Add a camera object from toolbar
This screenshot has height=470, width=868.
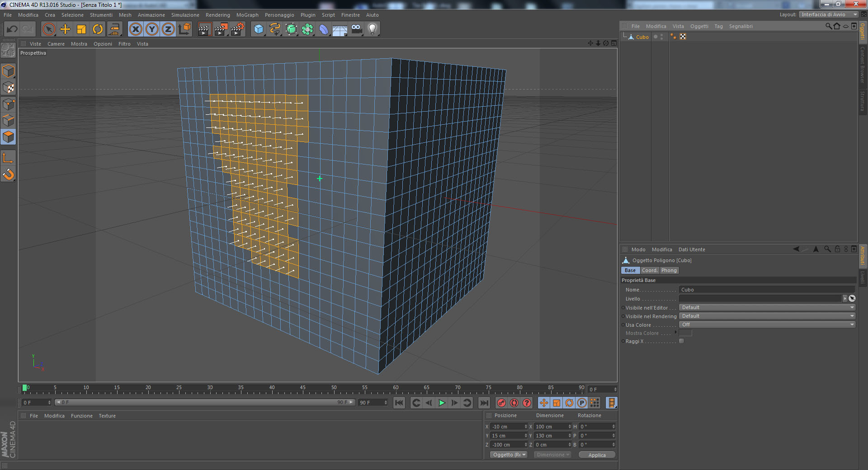[x=356, y=29]
